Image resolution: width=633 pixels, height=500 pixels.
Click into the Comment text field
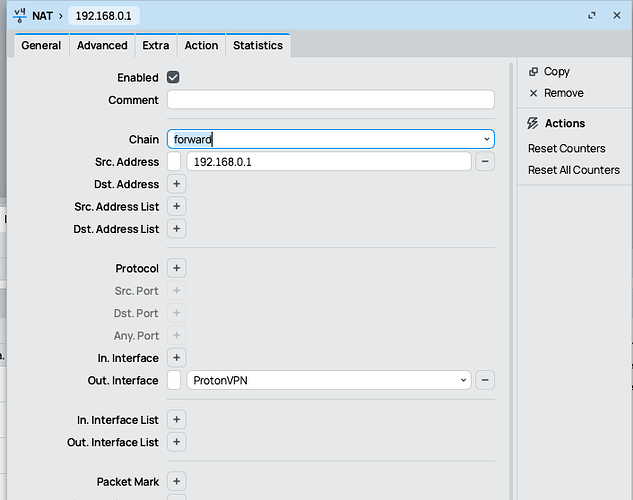pyautogui.click(x=331, y=100)
